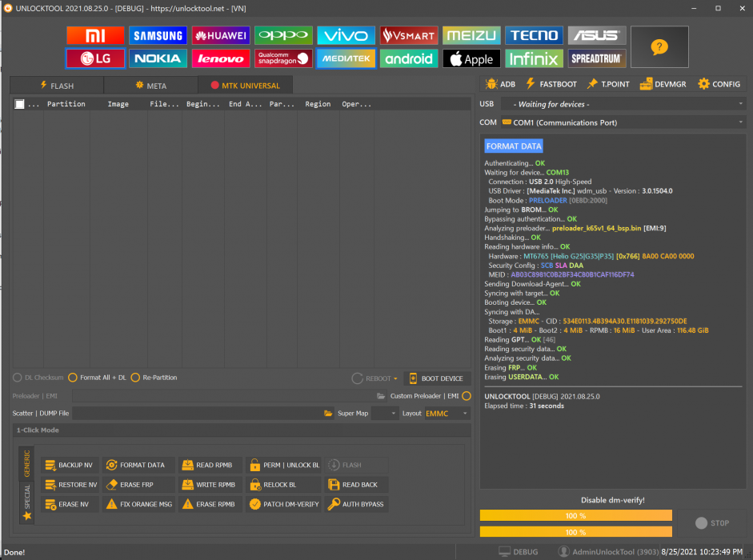The height and width of the screenshot is (560, 753).
Task: Browse for Scatter file folder icon
Action: pyautogui.click(x=328, y=414)
